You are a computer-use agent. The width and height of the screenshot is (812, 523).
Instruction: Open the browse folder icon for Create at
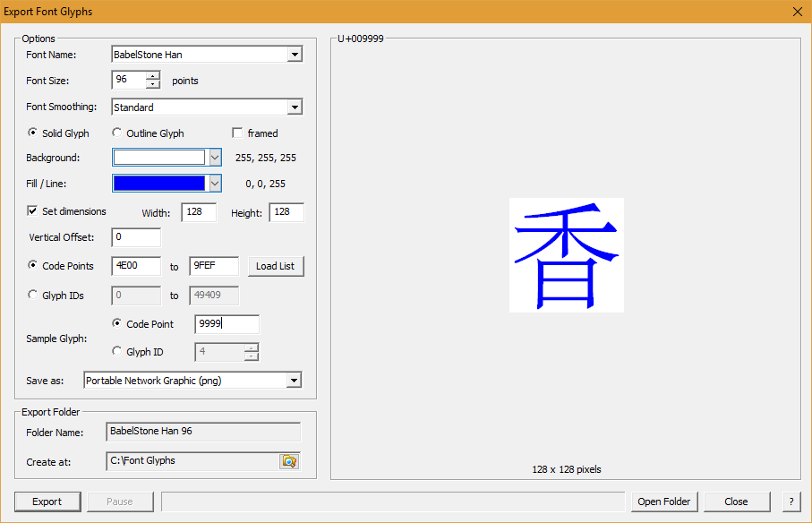pos(289,461)
